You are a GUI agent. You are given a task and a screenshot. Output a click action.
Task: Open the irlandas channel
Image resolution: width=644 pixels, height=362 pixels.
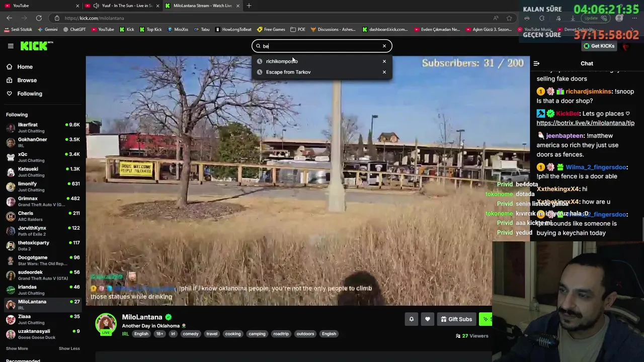(x=43, y=290)
